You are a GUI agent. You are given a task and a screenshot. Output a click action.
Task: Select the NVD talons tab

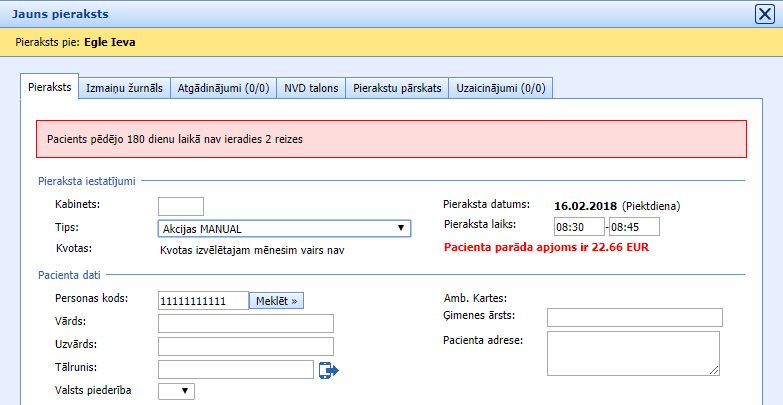pyautogui.click(x=311, y=89)
